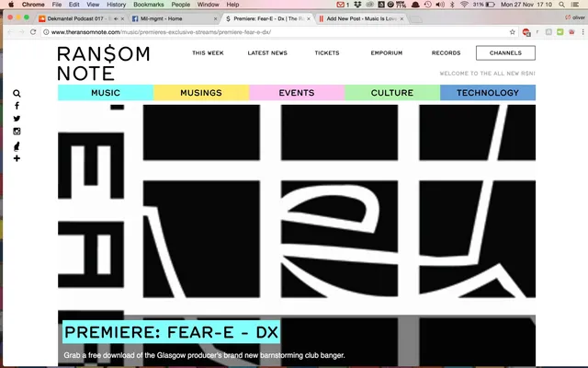Go to the Ransom Note homepage logo

[104, 63]
